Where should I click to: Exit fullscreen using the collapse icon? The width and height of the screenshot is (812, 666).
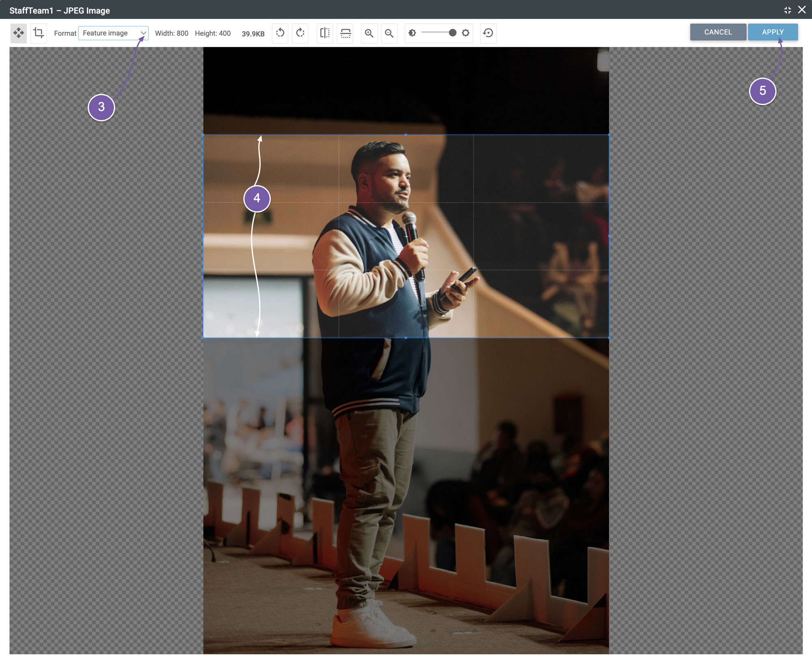click(x=788, y=10)
